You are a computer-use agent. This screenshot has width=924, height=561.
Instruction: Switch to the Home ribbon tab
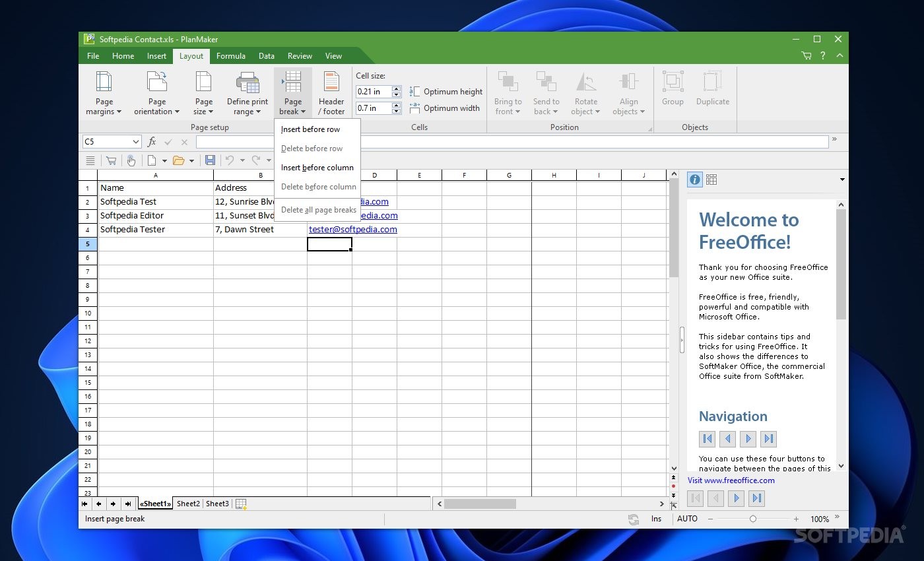[x=123, y=56]
